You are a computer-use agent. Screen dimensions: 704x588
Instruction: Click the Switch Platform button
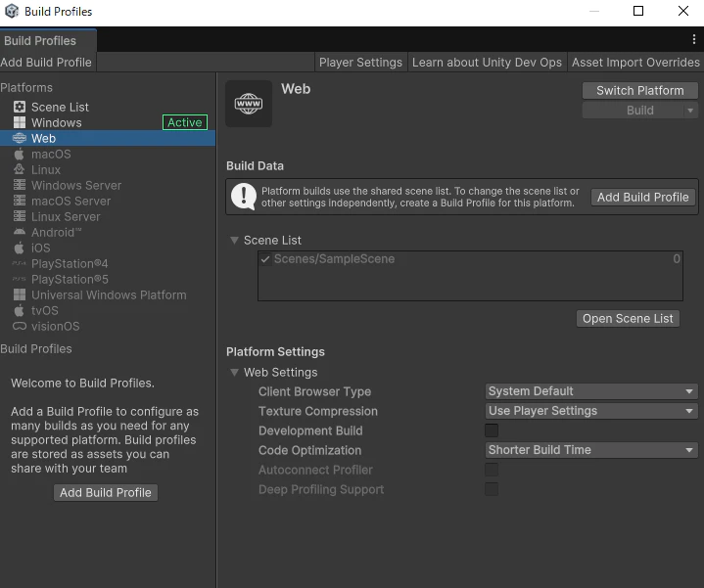click(639, 91)
